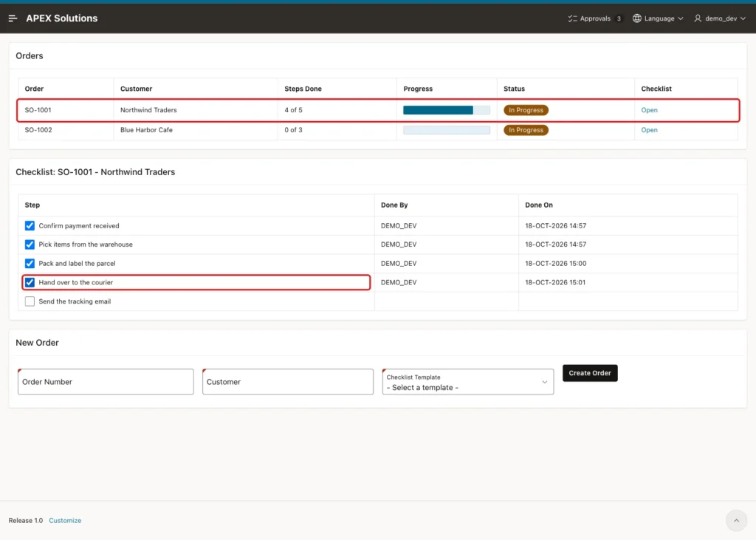The image size is (756, 540).
Task: Click the New Order region heading
Action: 37,343
